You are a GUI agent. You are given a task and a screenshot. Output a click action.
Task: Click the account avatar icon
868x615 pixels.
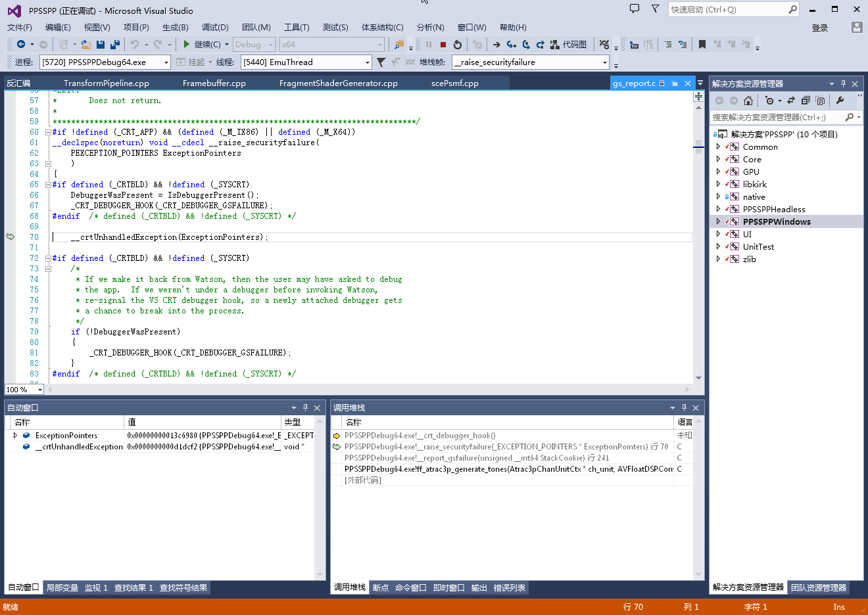(856, 27)
